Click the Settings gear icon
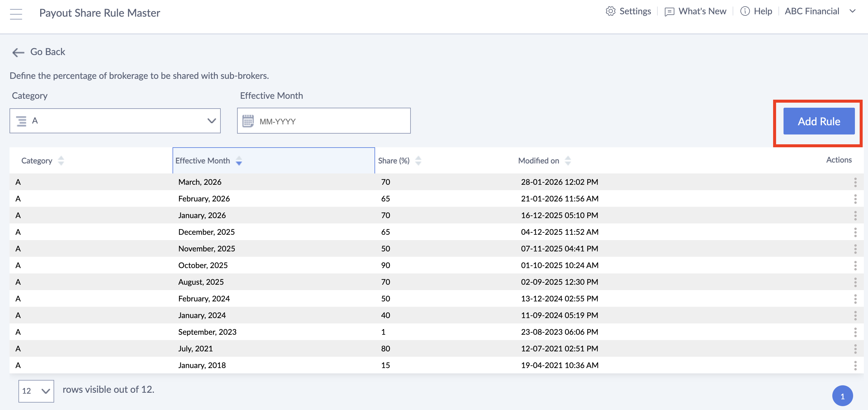This screenshot has width=868, height=410. pos(610,12)
